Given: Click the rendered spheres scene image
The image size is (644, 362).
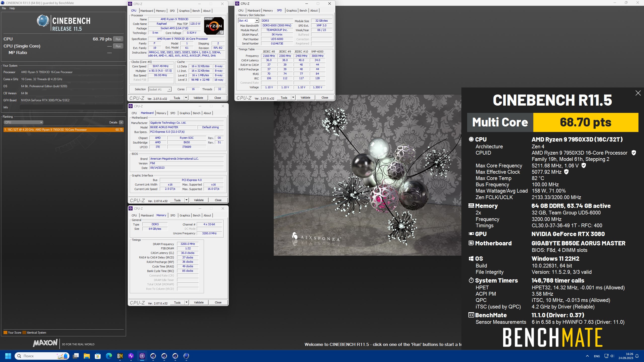Looking at the screenshot, I should click(367, 175).
